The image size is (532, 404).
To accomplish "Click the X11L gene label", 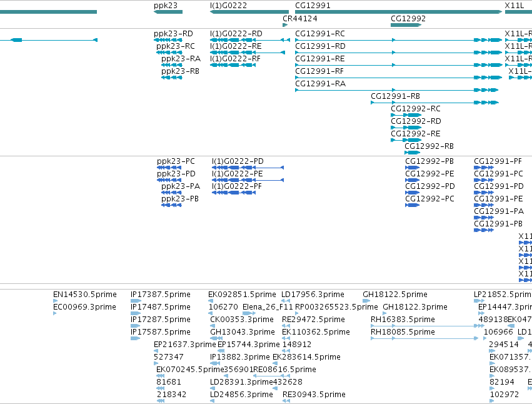I will pos(514,6).
